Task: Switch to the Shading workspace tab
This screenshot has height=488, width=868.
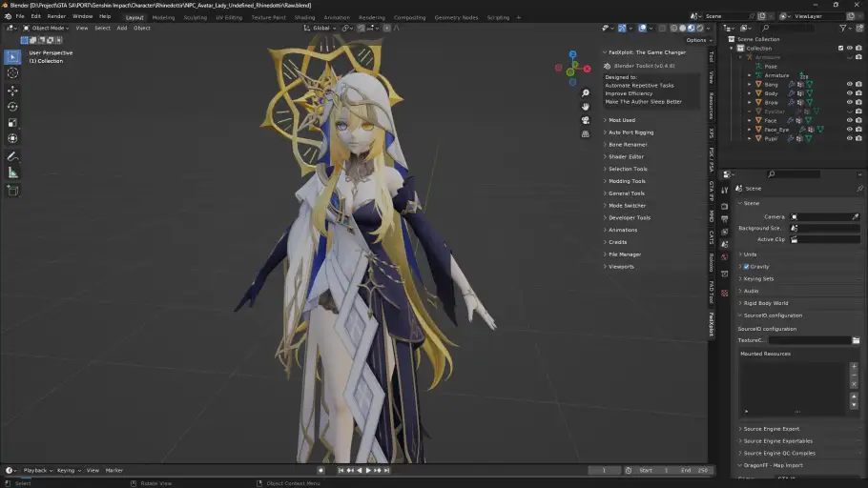Action: 304,17
